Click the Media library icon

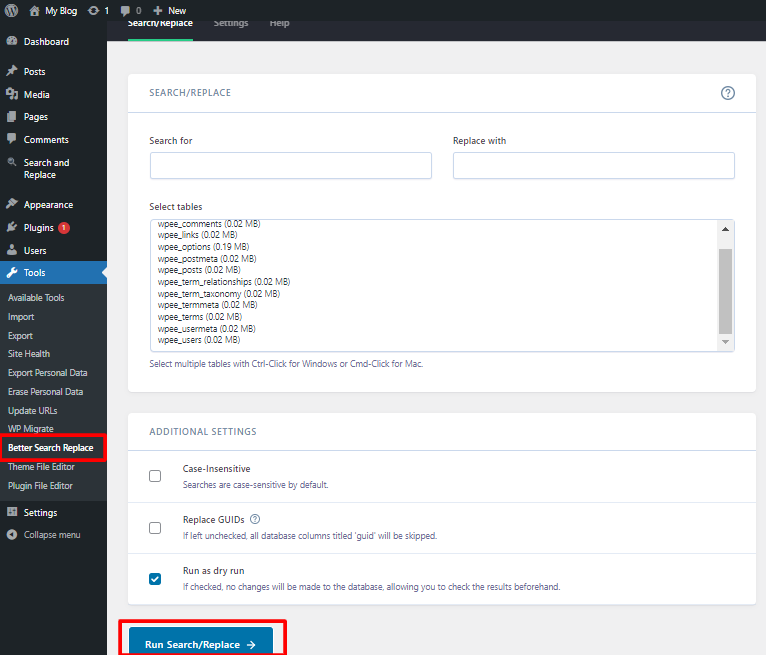tap(12, 94)
